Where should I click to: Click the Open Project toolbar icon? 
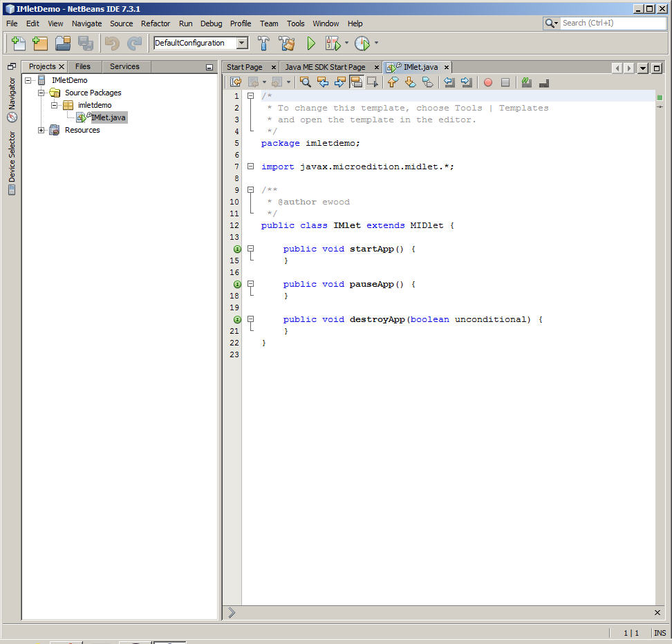(63, 43)
